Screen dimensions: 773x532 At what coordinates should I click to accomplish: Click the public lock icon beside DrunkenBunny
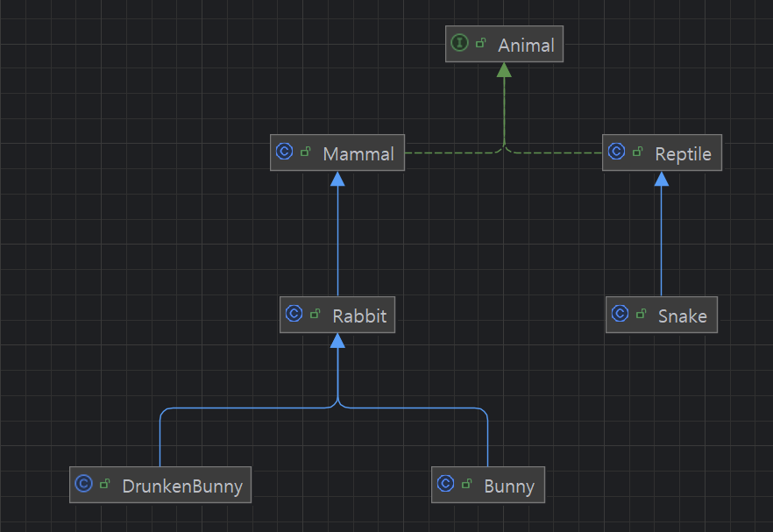tap(105, 484)
